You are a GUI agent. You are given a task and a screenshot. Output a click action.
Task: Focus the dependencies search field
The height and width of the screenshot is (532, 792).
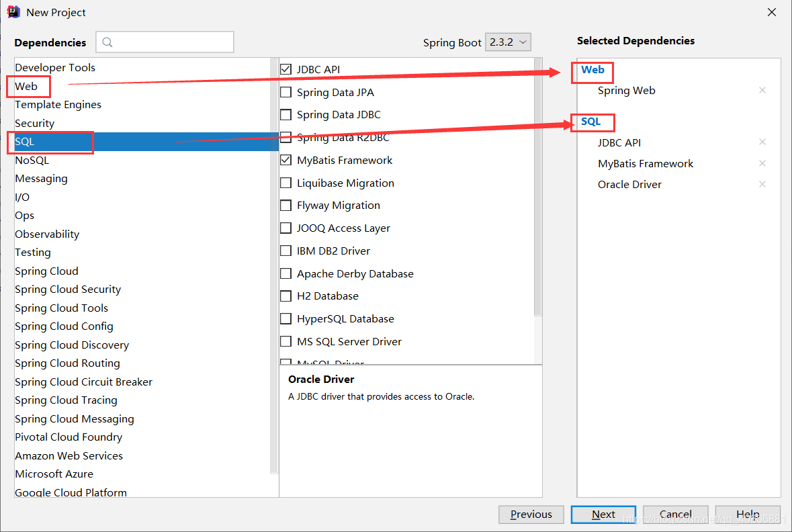pos(165,42)
